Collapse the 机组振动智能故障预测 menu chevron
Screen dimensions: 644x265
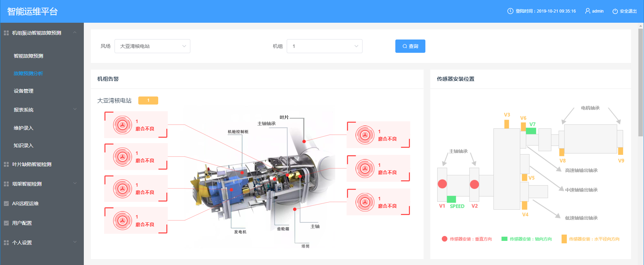[75, 33]
